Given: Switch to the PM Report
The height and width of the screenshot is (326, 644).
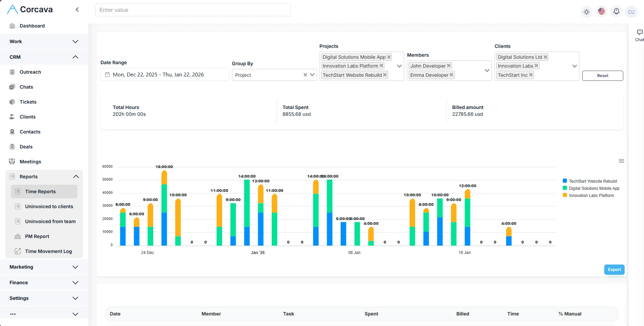Looking at the screenshot, I should [x=37, y=236].
